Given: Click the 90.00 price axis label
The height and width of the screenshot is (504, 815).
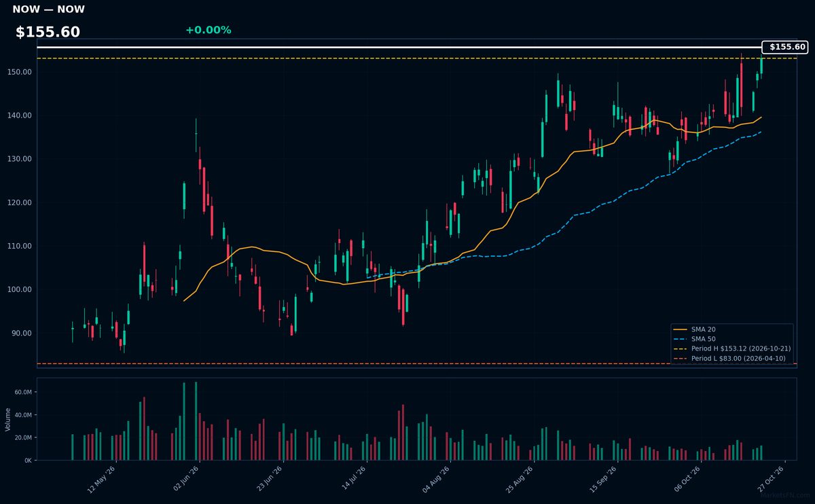Looking at the screenshot, I should coord(22,333).
